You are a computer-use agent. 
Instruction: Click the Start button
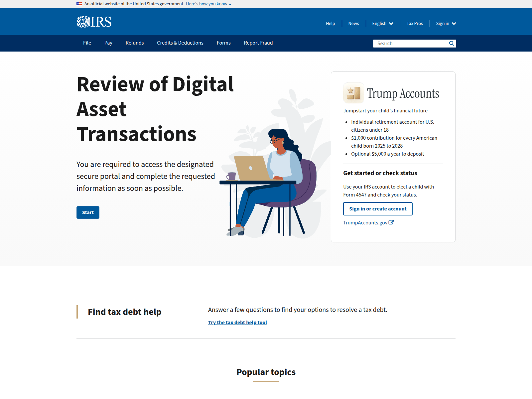88,212
